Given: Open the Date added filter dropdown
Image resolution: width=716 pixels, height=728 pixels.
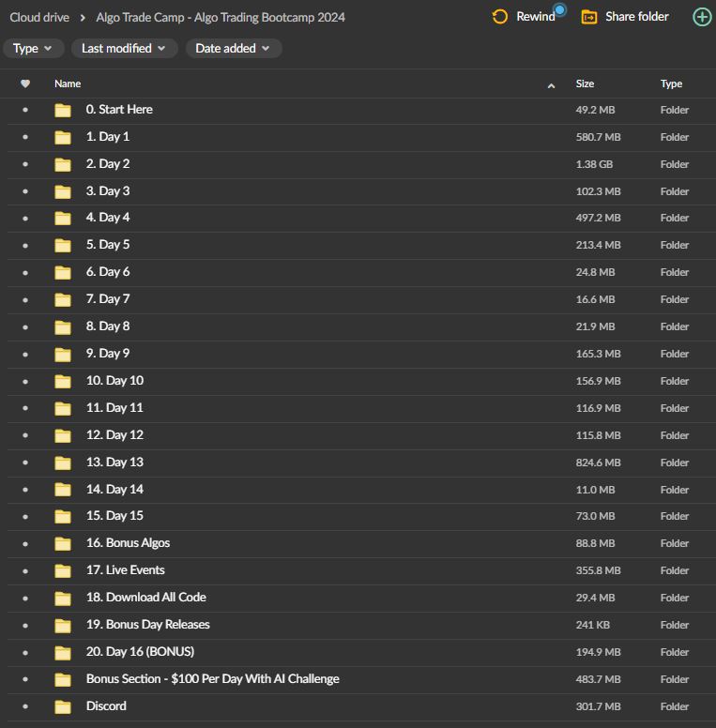Looking at the screenshot, I should (x=233, y=48).
